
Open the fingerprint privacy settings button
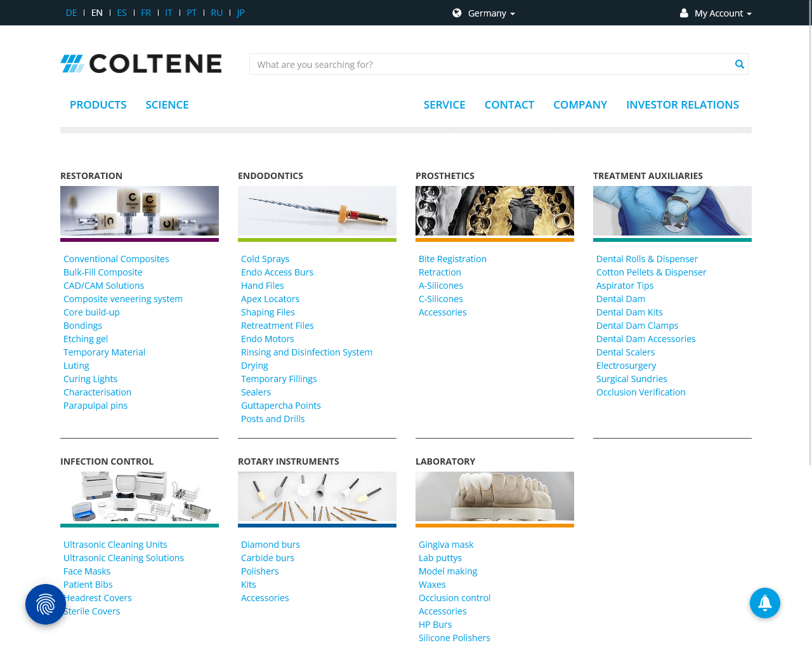(x=46, y=604)
